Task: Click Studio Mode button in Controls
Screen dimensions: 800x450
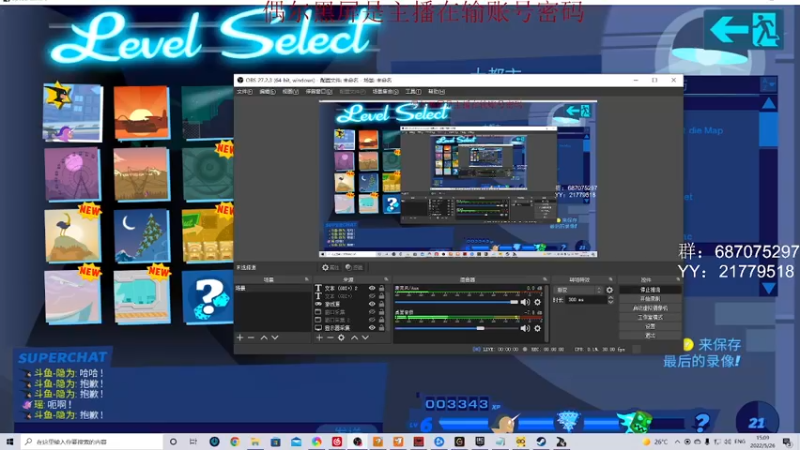Action: click(x=650, y=317)
